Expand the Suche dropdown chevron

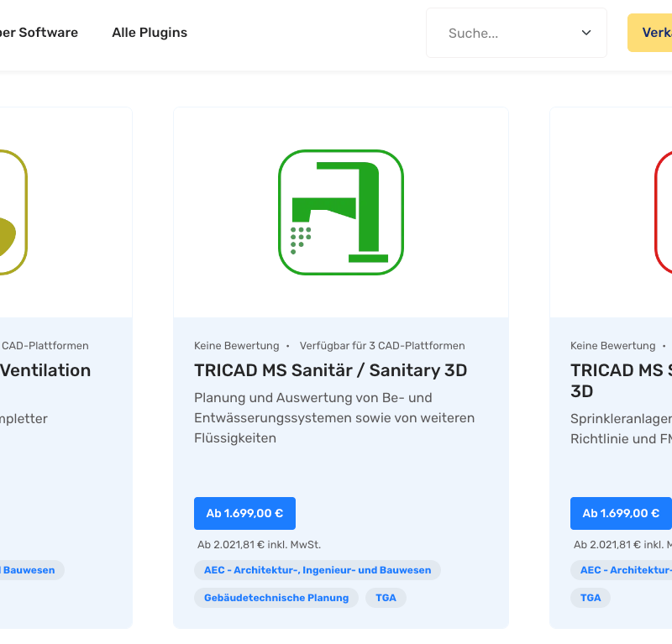(586, 33)
